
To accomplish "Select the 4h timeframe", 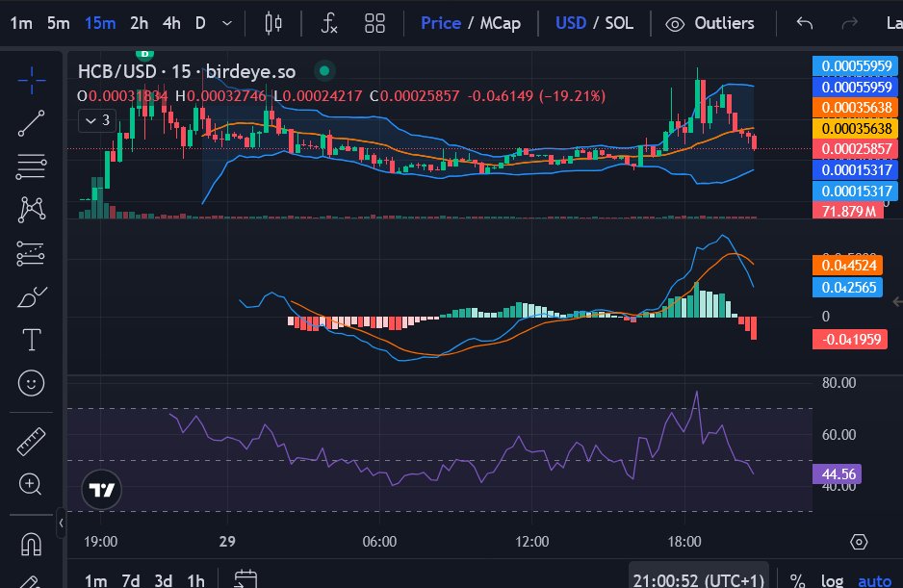I will click(x=171, y=23).
